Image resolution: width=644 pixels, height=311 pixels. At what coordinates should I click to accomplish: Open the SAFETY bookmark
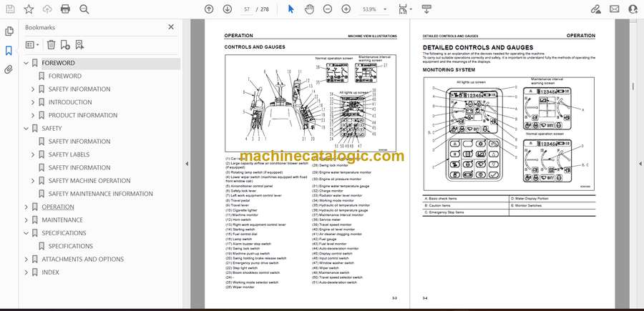click(x=52, y=129)
